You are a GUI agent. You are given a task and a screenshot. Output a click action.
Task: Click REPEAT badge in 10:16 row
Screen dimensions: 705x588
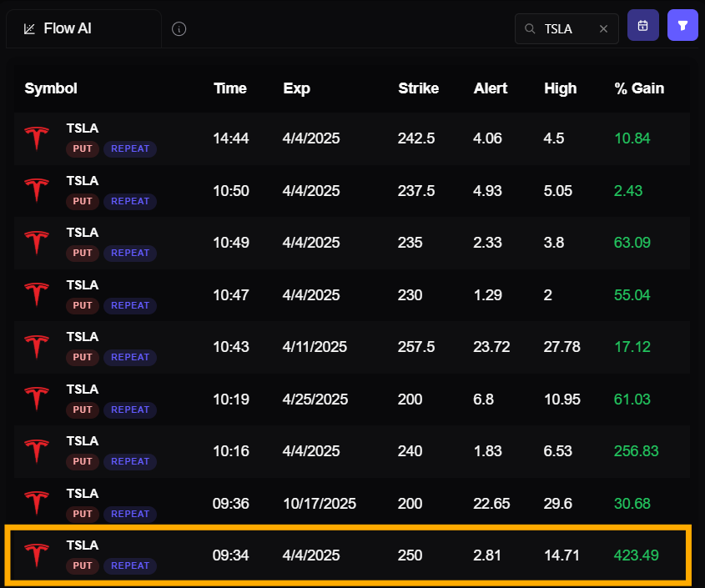coord(130,462)
